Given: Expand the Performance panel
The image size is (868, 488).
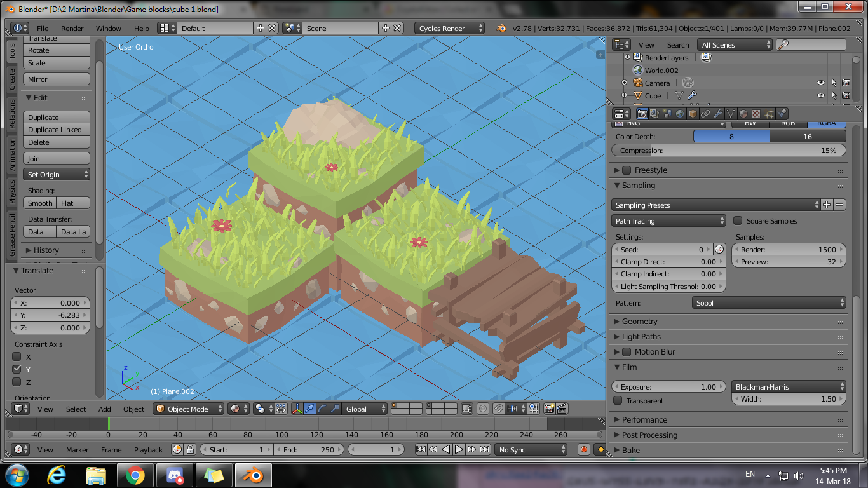Looking at the screenshot, I should [644, 420].
